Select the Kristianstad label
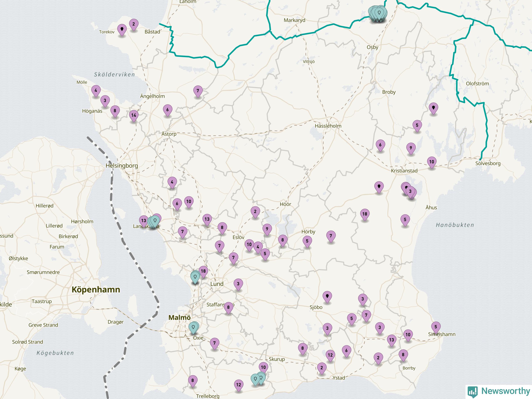The image size is (532, 399). (x=404, y=171)
